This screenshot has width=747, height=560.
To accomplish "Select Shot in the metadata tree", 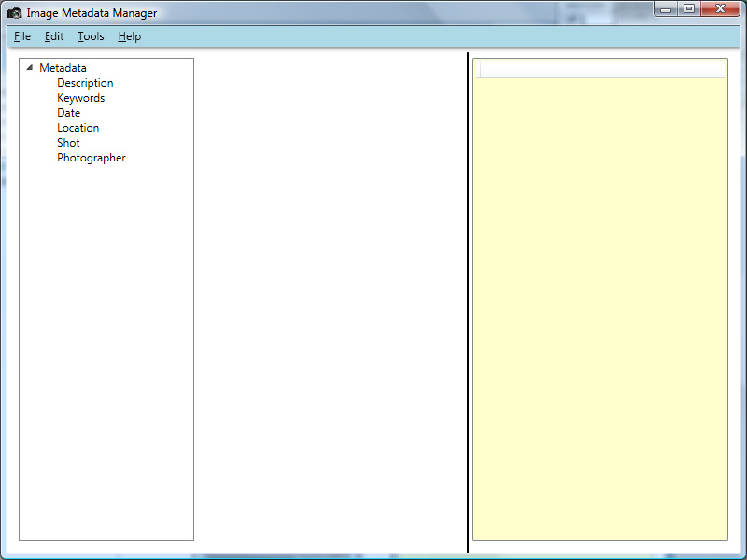I will (68, 143).
